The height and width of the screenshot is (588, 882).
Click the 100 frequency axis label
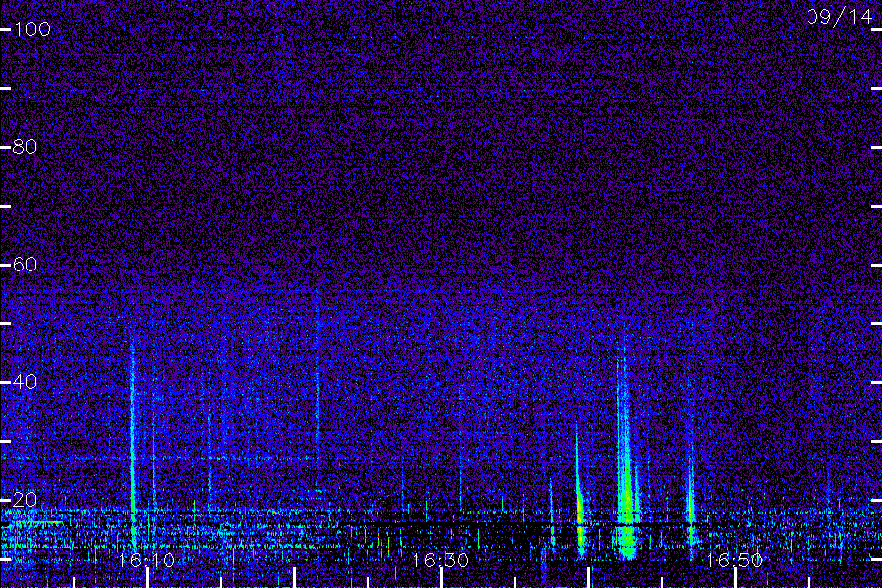click(31, 29)
